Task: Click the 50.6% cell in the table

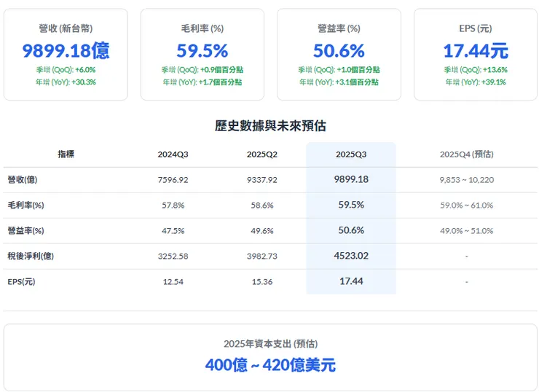Action: pos(351,230)
